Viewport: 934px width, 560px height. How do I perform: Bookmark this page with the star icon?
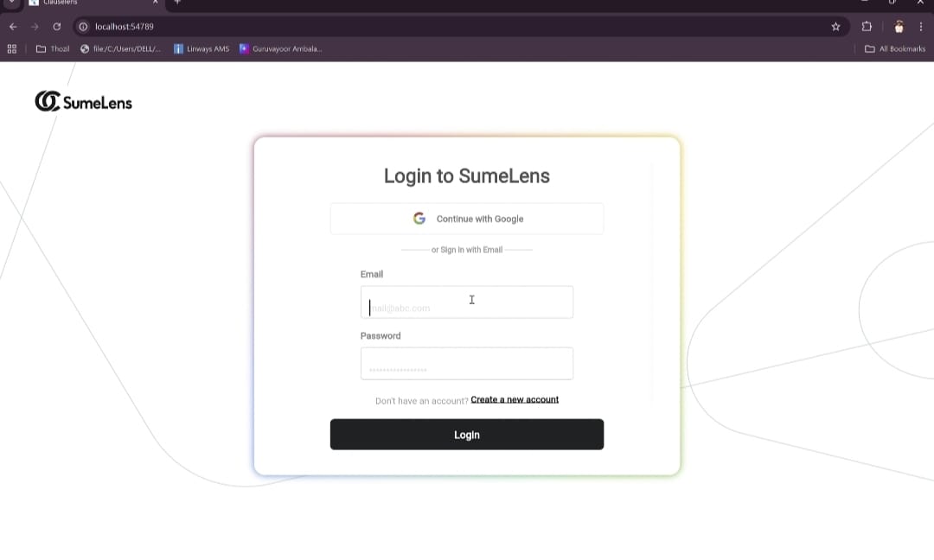[835, 27]
